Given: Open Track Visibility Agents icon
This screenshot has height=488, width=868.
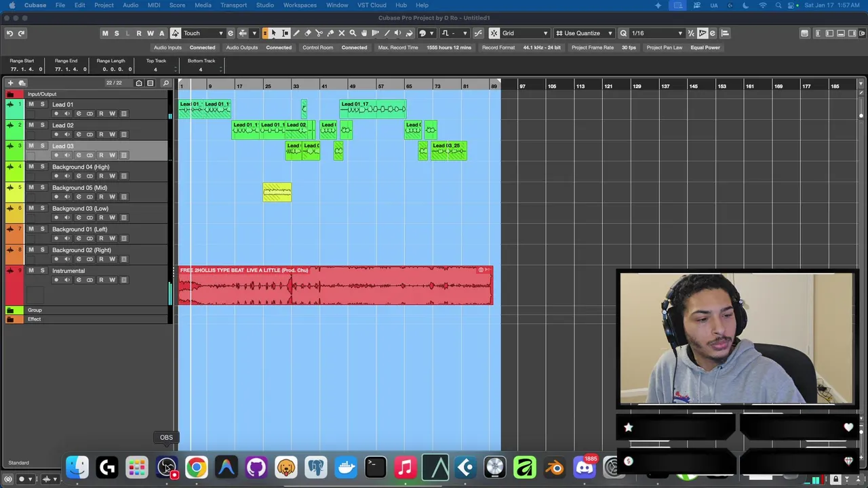Looking at the screenshot, I should 139,83.
